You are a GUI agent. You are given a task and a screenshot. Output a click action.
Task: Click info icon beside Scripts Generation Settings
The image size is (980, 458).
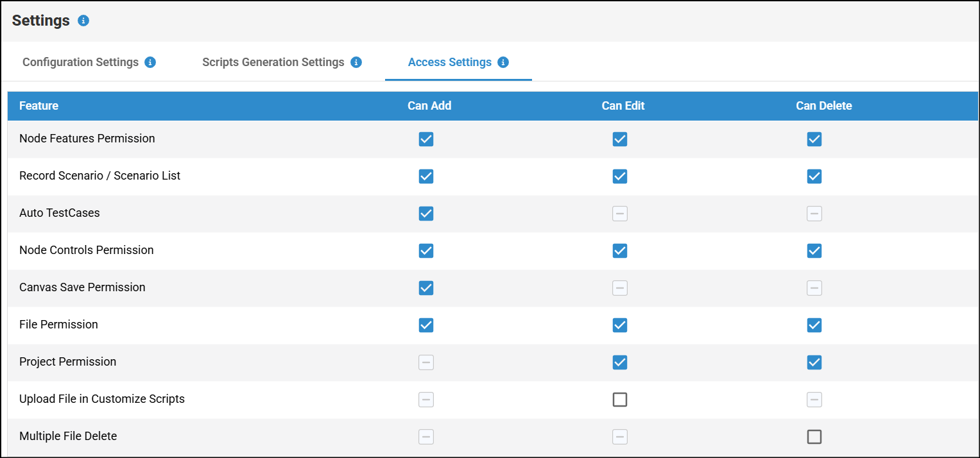coord(356,62)
